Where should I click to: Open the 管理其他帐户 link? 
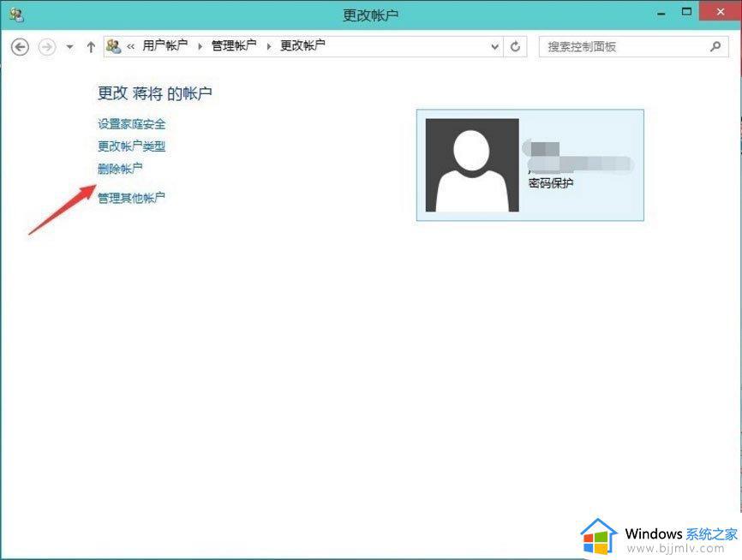[x=131, y=197]
